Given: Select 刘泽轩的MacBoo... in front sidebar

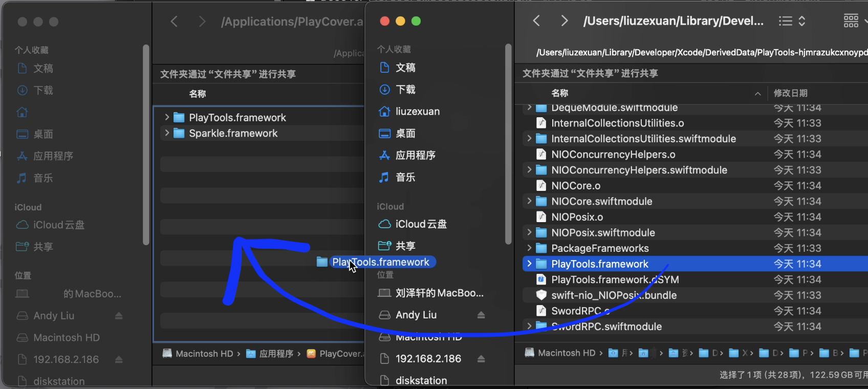Looking at the screenshot, I should pyautogui.click(x=439, y=293).
